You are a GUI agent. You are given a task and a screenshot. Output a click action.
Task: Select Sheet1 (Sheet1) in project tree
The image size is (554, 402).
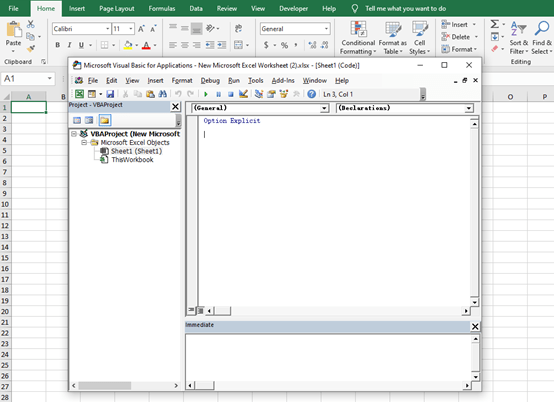tap(136, 151)
